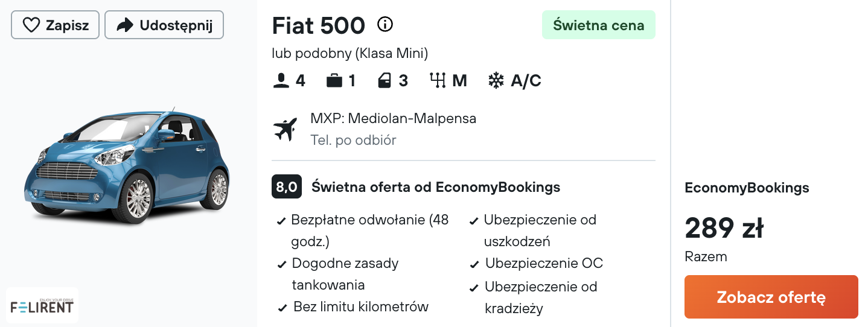Viewport: 868px width, 327px height.
Task: Click the 289 zł total price
Action: coord(724,229)
